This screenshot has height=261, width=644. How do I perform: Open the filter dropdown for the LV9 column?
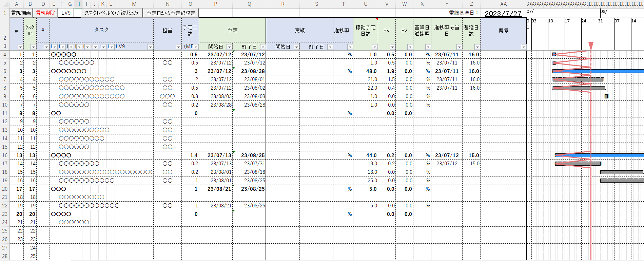150,47
